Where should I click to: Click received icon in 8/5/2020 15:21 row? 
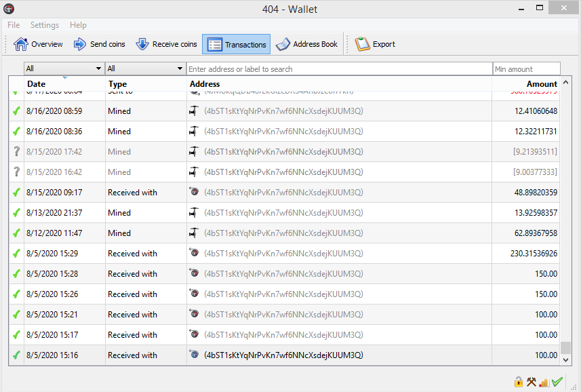[x=194, y=314]
